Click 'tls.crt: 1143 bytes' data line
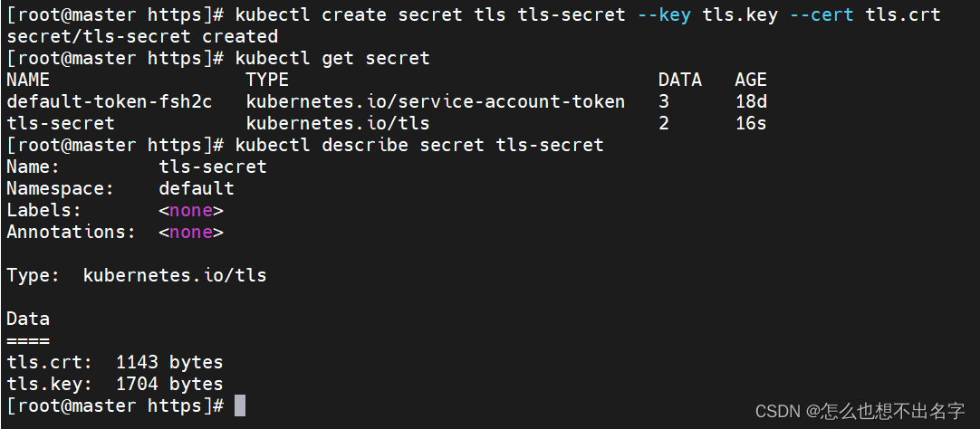The width and height of the screenshot is (980, 429). (x=115, y=362)
